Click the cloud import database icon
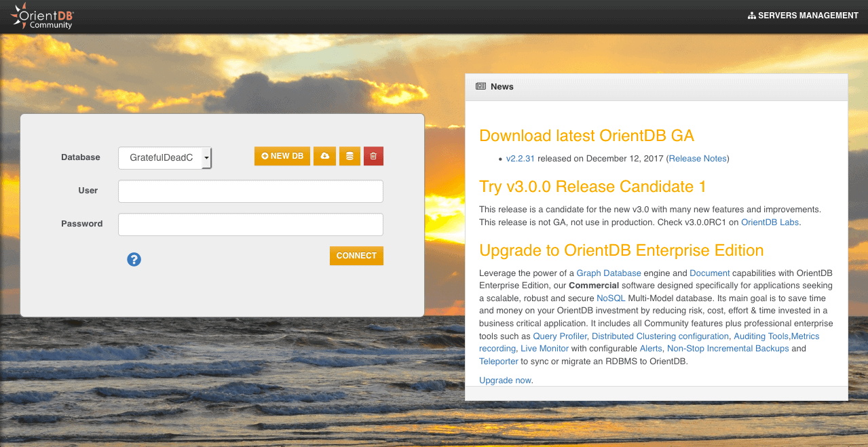868x447 pixels. (x=324, y=157)
